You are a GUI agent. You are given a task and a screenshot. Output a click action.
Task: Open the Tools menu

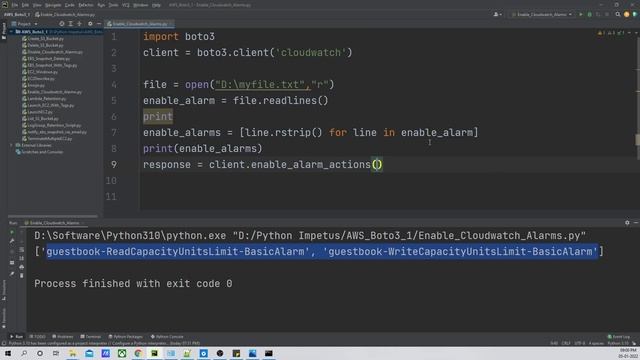click(113, 5)
